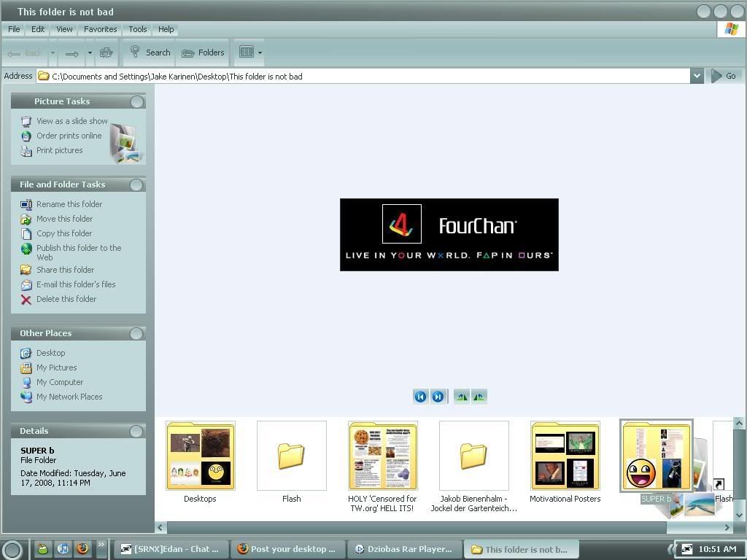Switch to Dziobas Rar Player taskbar button

tap(404, 549)
